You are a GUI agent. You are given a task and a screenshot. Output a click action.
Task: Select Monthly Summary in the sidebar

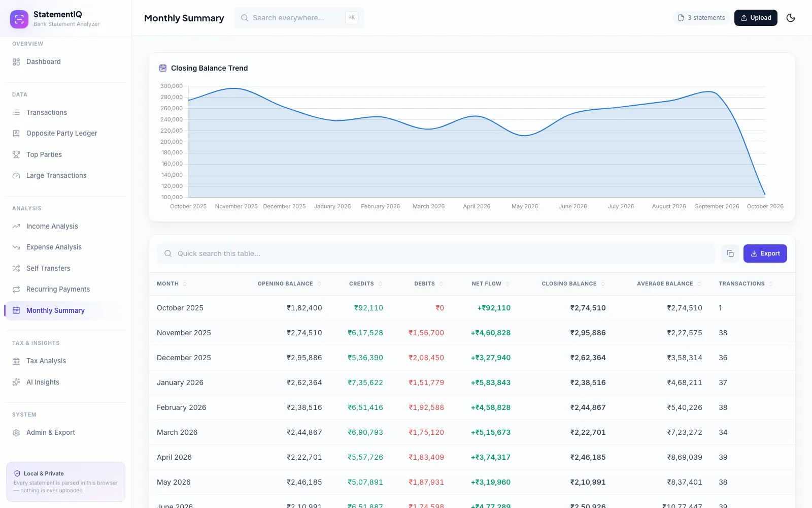point(65,310)
